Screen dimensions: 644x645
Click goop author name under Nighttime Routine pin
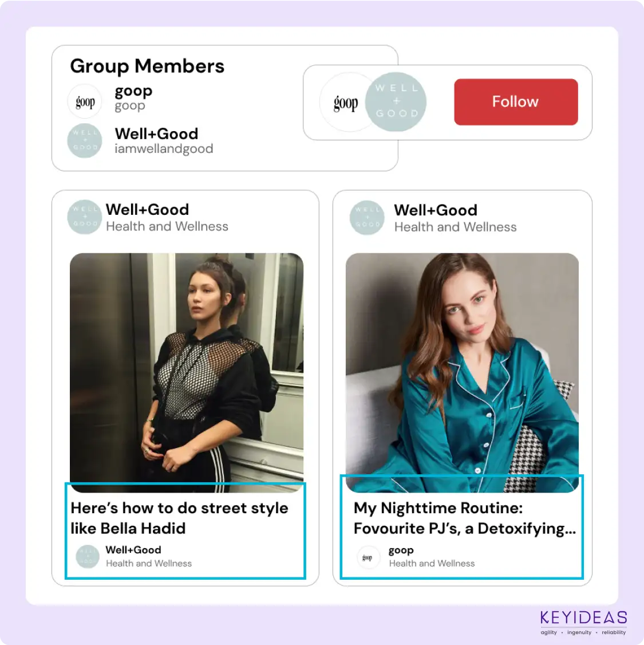click(x=401, y=550)
